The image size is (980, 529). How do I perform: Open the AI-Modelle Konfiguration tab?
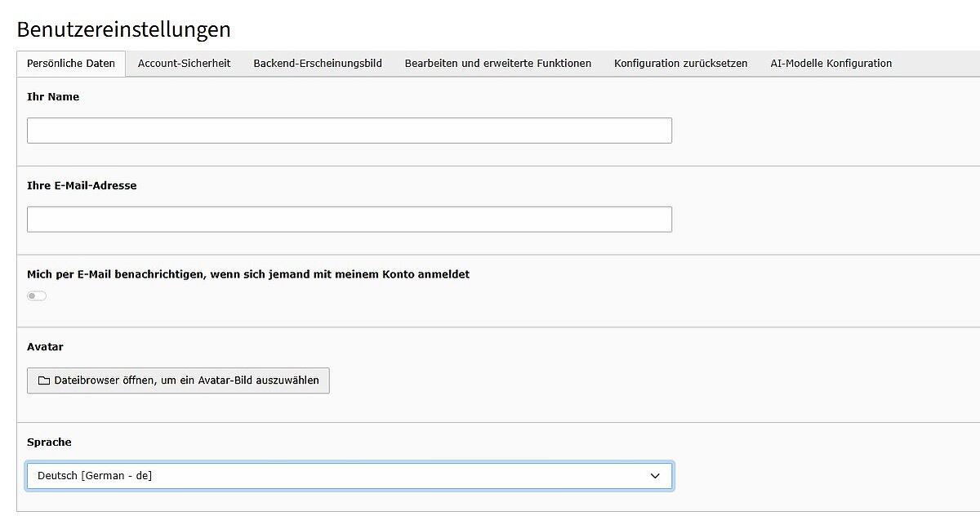click(831, 63)
